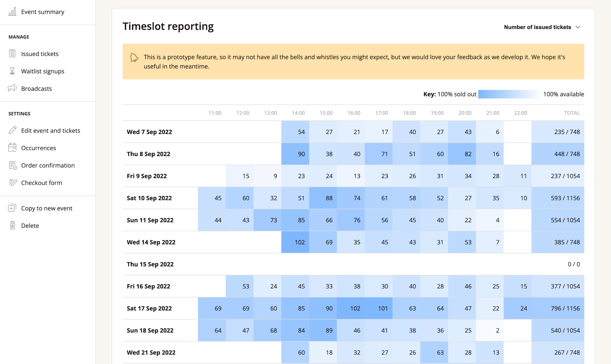Click the Event summary bar chart icon

point(12,12)
